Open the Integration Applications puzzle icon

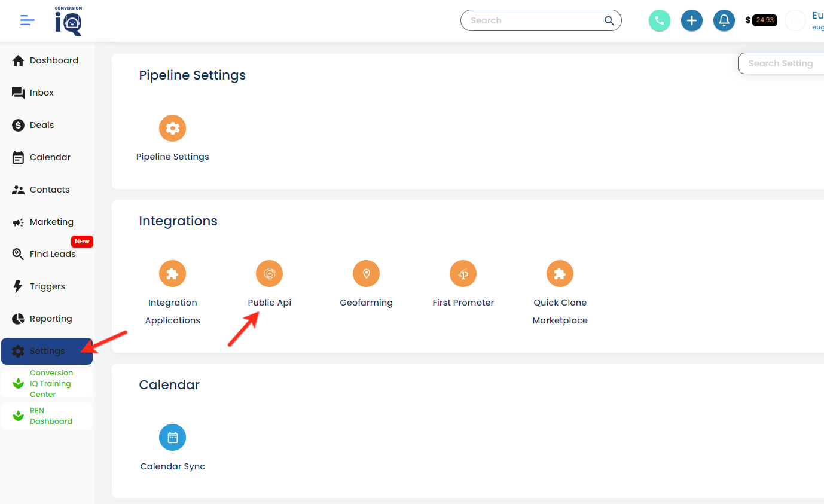[x=173, y=274]
